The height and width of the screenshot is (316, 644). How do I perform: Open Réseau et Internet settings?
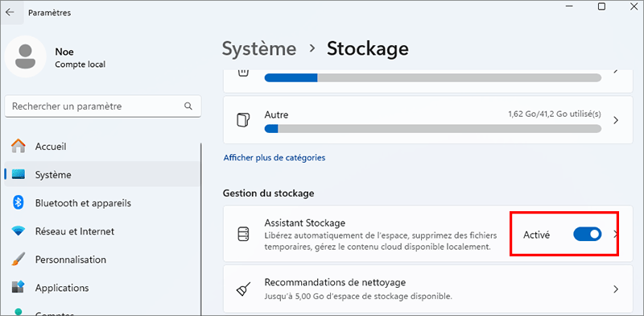tap(102, 231)
